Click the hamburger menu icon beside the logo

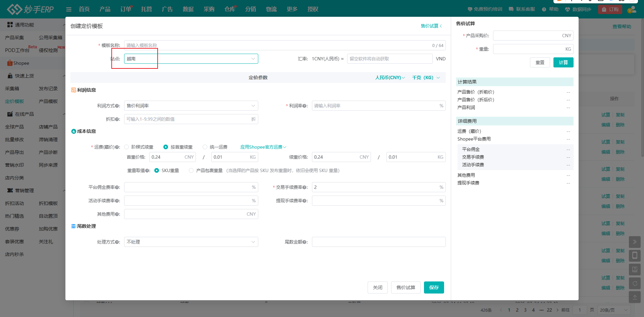[69, 9]
